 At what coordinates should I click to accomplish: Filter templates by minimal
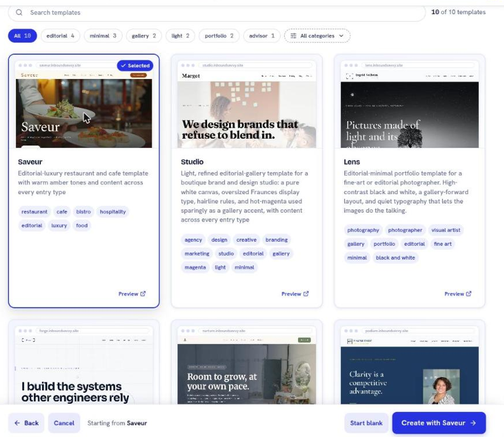[103, 36]
